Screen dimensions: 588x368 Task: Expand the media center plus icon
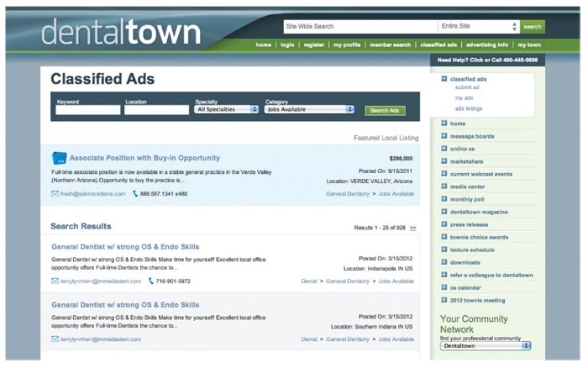[x=444, y=187]
